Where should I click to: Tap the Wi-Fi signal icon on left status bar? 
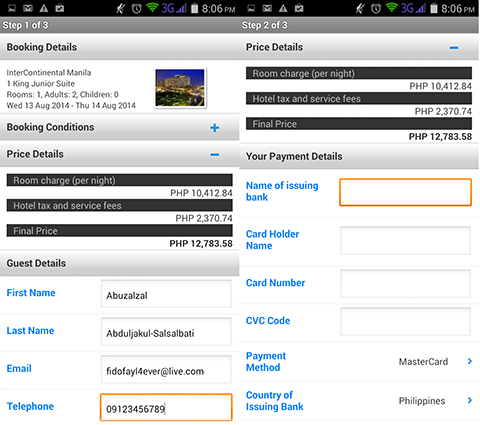point(152,8)
